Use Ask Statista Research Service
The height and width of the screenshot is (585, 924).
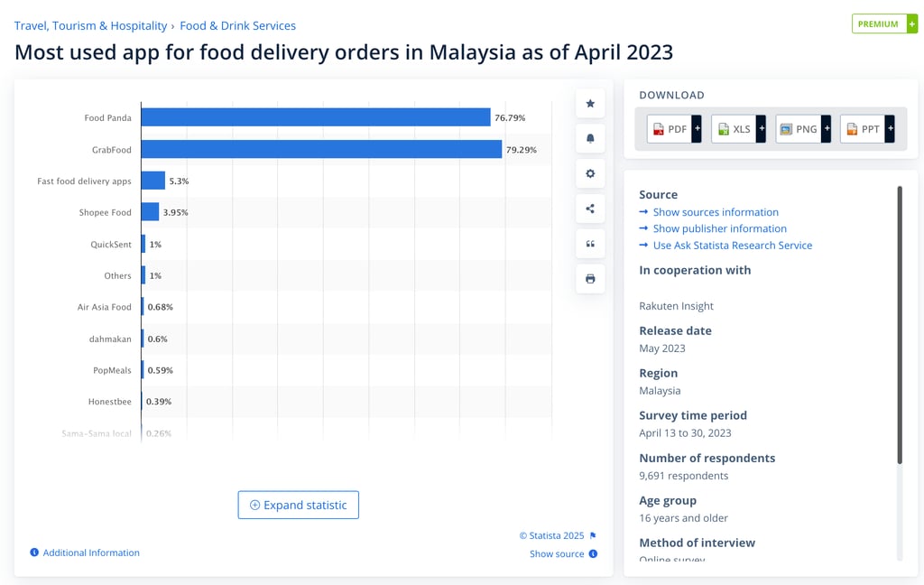click(732, 245)
